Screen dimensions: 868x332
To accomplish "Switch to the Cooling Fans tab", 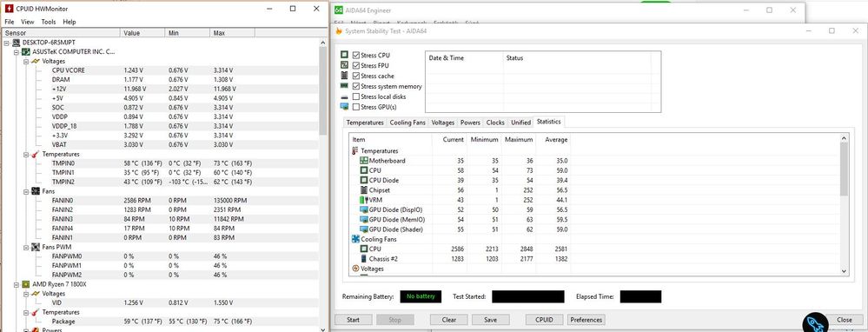I will [x=407, y=123].
